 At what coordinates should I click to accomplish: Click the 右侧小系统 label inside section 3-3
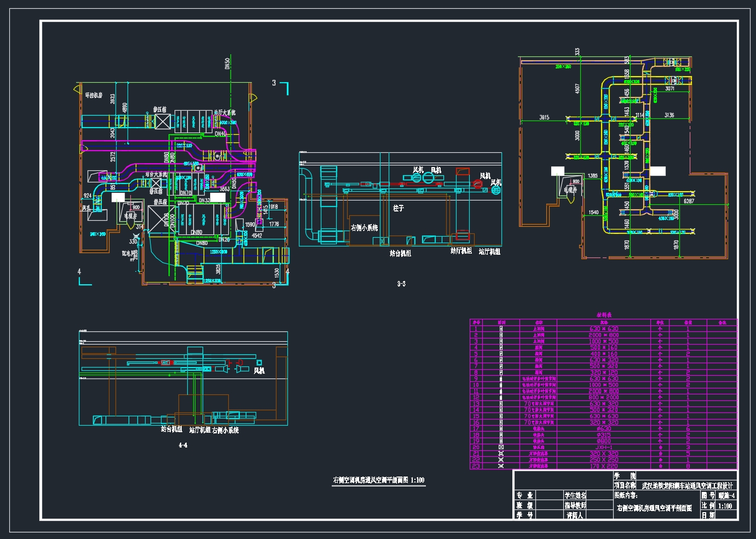click(x=364, y=227)
